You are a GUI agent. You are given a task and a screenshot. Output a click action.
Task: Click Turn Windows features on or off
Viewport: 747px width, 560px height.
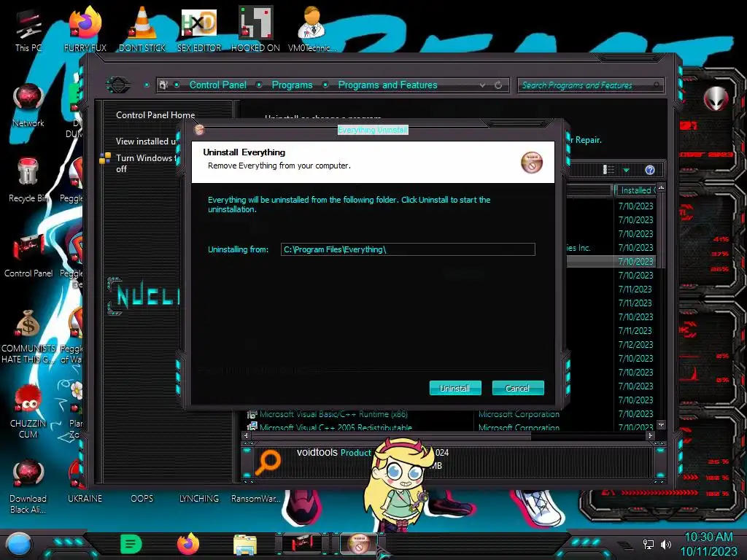(x=146, y=163)
